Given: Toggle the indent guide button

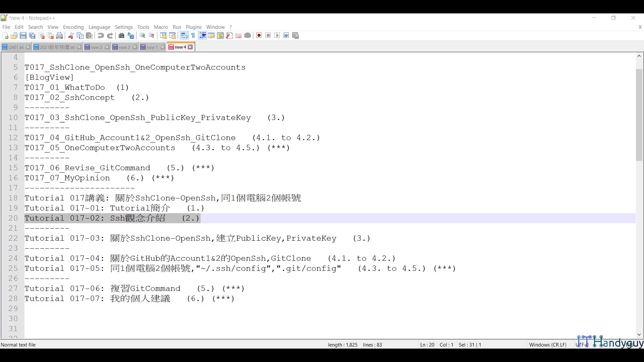Looking at the screenshot, I should coord(202,36).
